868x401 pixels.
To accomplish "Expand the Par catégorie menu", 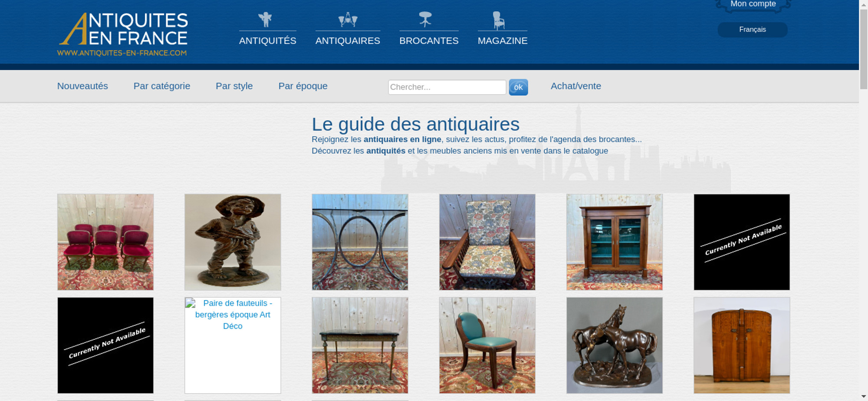I will tap(162, 86).
